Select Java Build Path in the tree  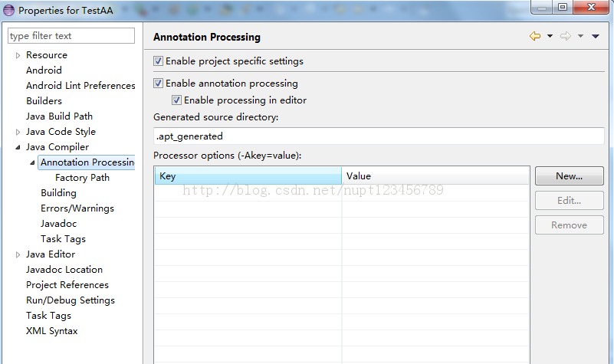60,116
